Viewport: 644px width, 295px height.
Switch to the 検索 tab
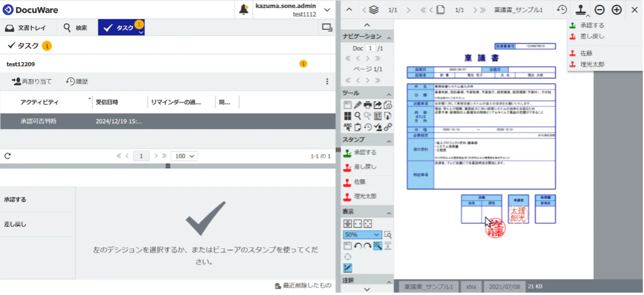click(x=75, y=28)
